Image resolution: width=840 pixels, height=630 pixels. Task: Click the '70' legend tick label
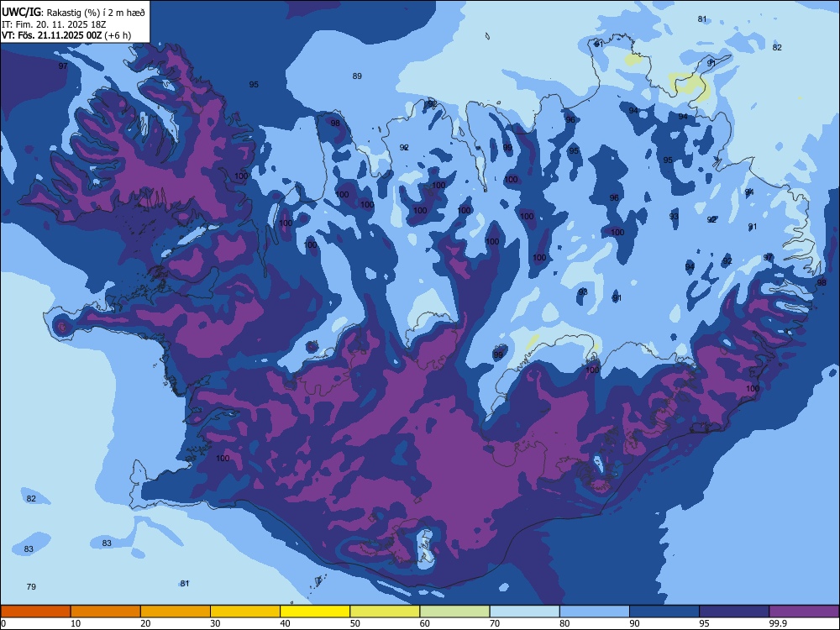[x=495, y=623]
